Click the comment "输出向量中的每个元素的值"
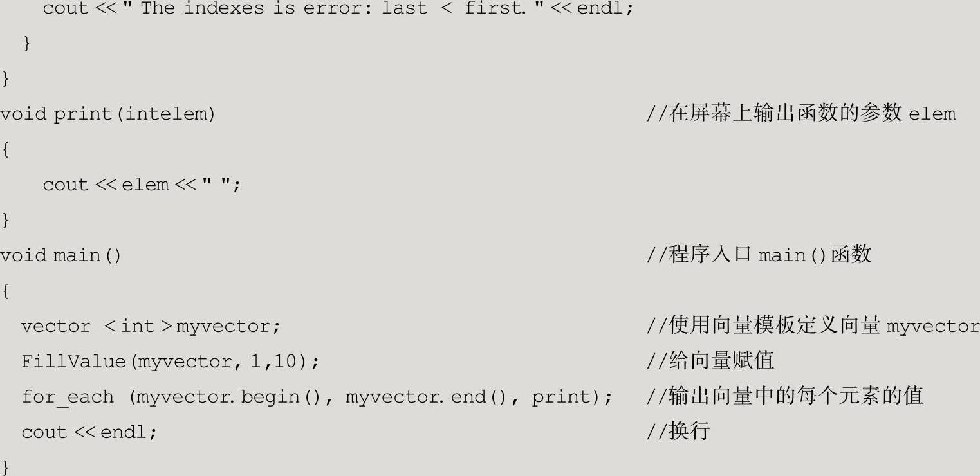This screenshot has height=476, width=980. point(784,397)
